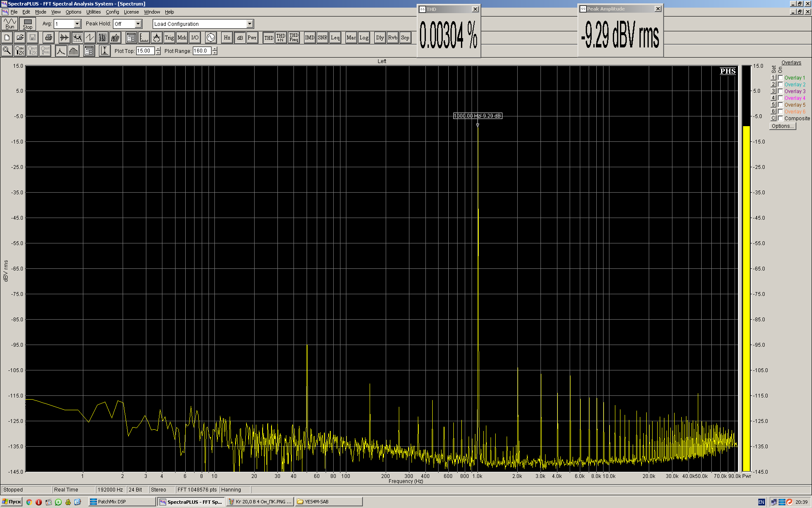Click the Run analyzer button
This screenshot has height=508, width=812.
(10, 24)
